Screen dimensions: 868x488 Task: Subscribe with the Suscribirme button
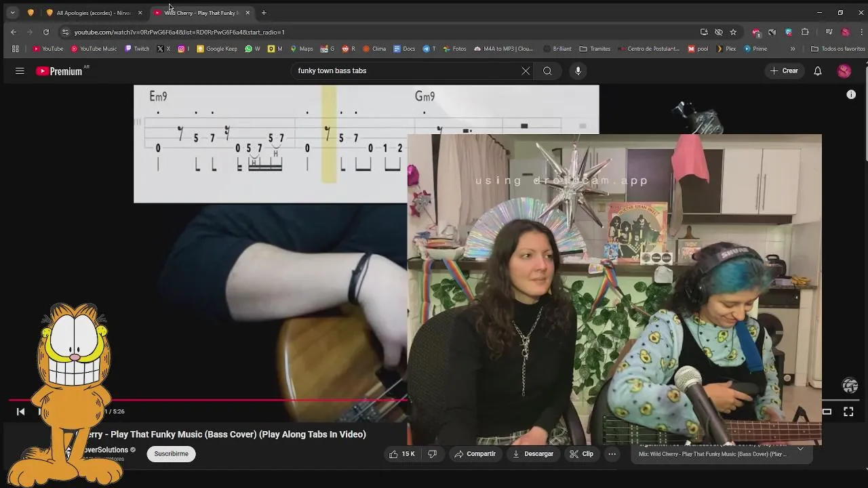pyautogui.click(x=171, y=454)
